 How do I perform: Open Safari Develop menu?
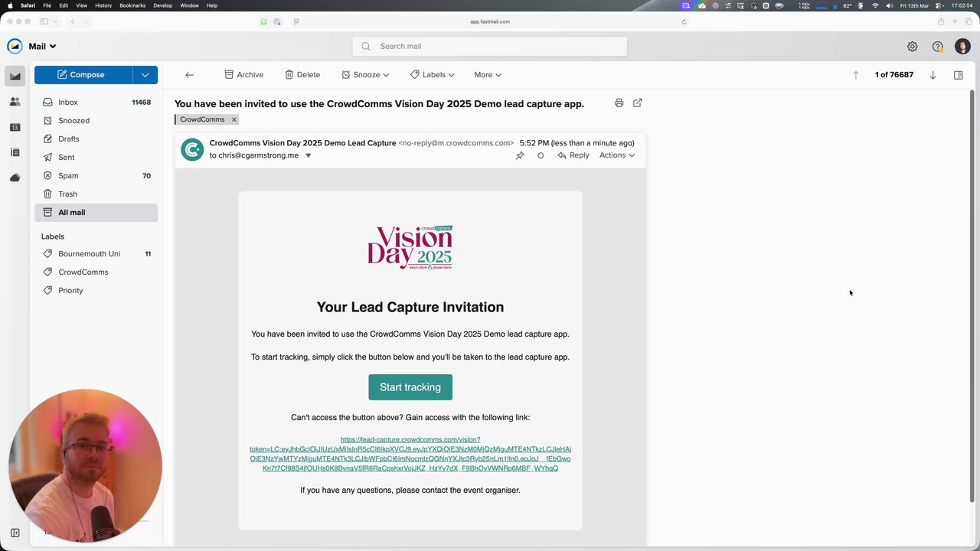pyautogui.click(x=162, y=5)
